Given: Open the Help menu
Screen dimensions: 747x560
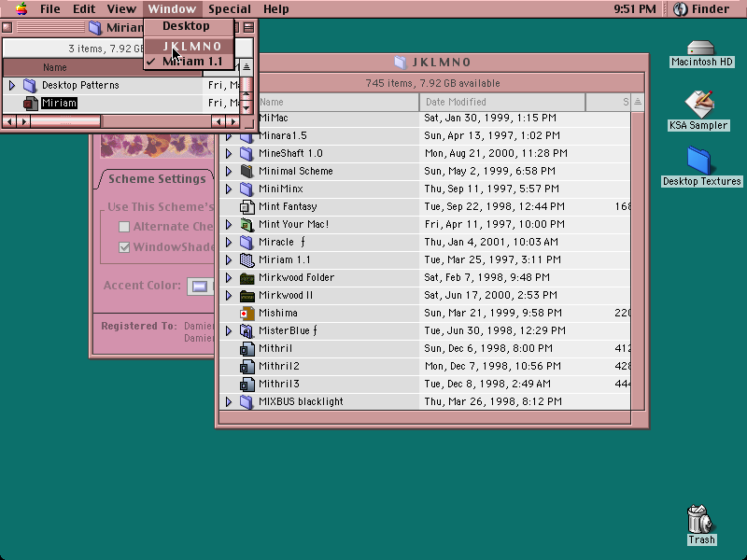Looking at the screenshot, I should coord(275,9).
